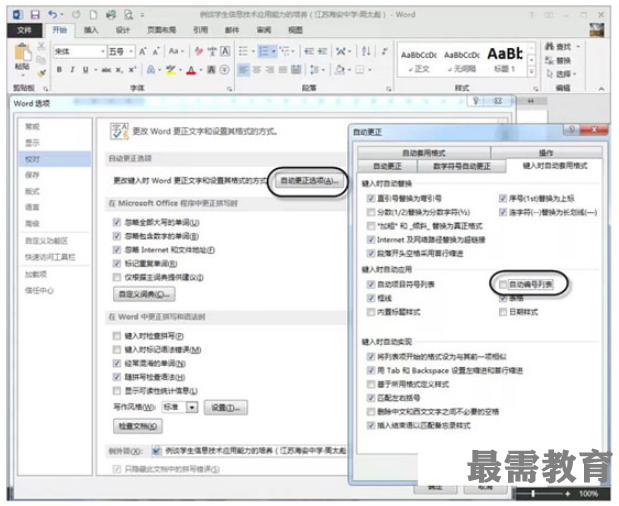Viewport: 619px width, 506px height.
Task: Toggle the 自动项目符号列表 checkbox
Action: tap(371, 284)
